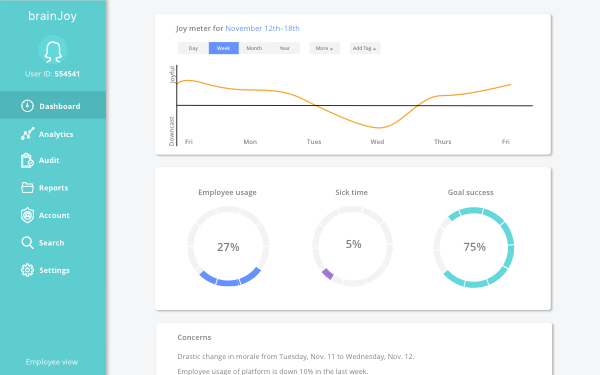600x375 pixels.
Task: Click the Dashboard gauge icon
Action: [x=27, y=106]
